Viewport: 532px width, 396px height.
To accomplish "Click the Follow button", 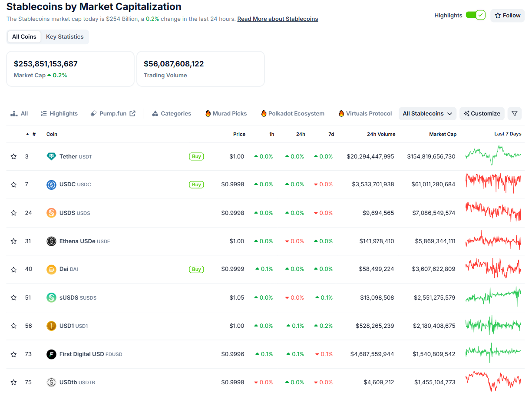I will point(507,15).
